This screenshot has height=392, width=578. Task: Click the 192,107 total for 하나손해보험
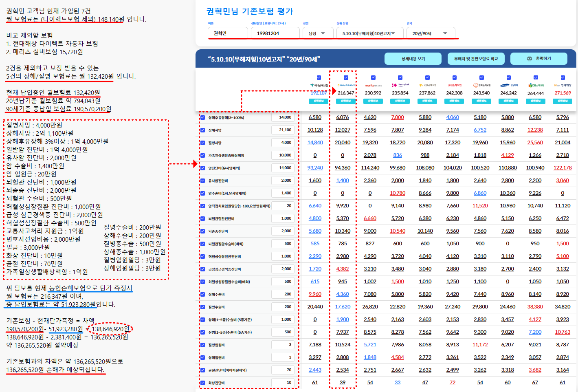[x=319, y=93]
